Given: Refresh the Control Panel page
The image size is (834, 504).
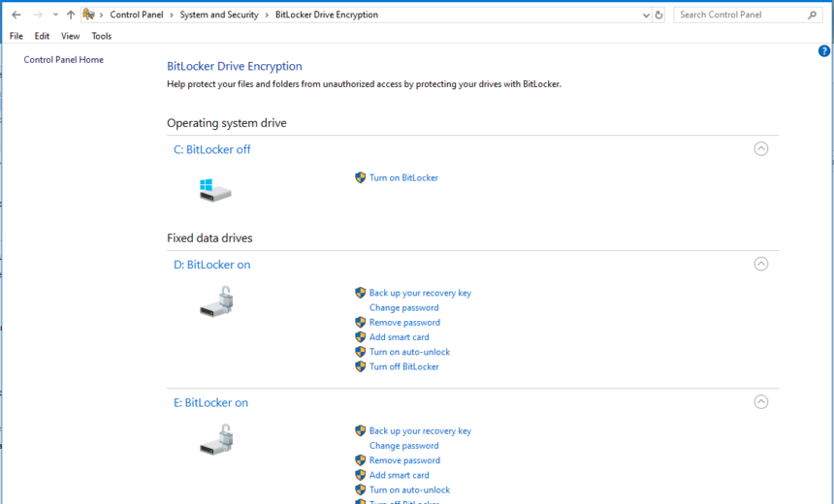Looking at the screenshot, I should (659, 15).
